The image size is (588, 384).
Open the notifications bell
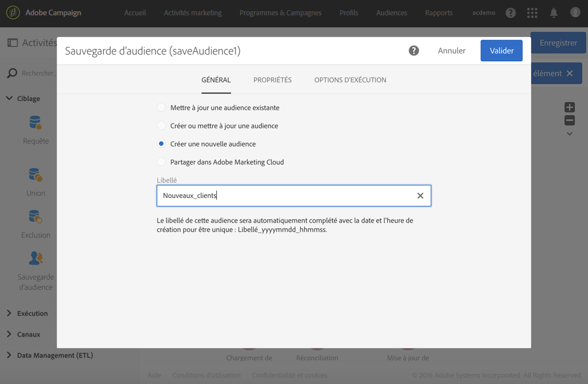(x=553, y=12)
